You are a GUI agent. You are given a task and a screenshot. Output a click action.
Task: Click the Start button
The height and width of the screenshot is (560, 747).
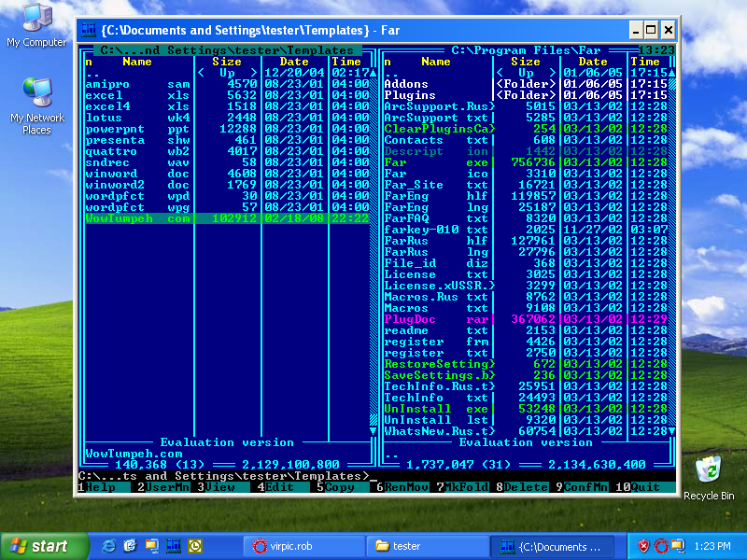pos(45,546)
